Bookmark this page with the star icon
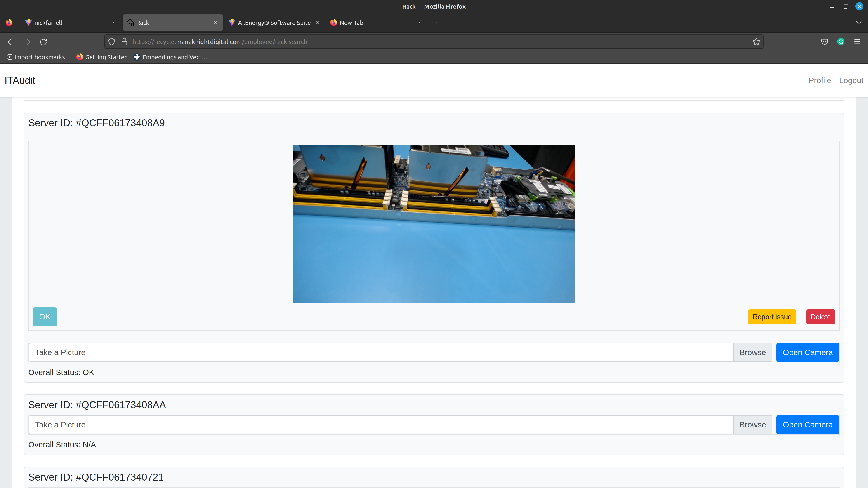The image size is (868, 488). point(756,42)
